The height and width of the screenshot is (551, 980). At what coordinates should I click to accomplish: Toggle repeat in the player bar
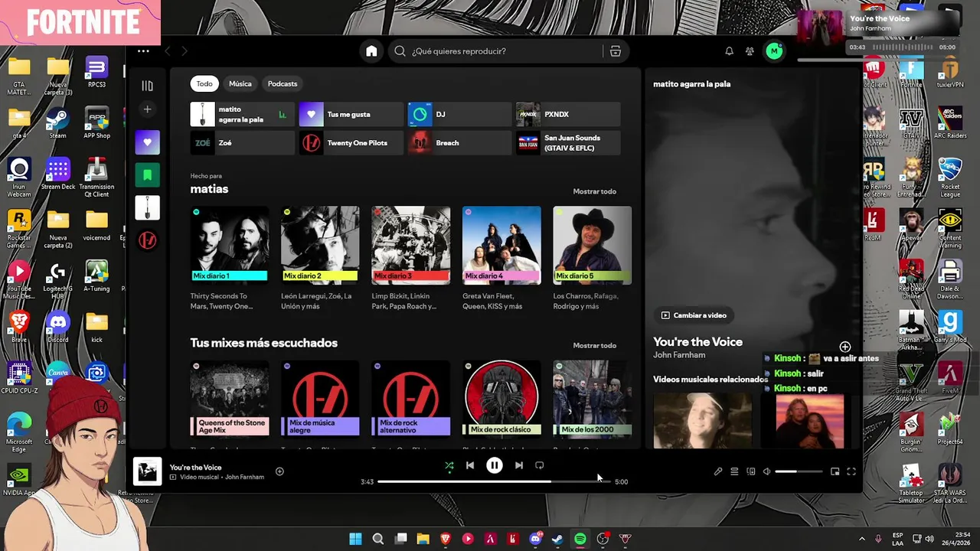(x=540, y=465)
